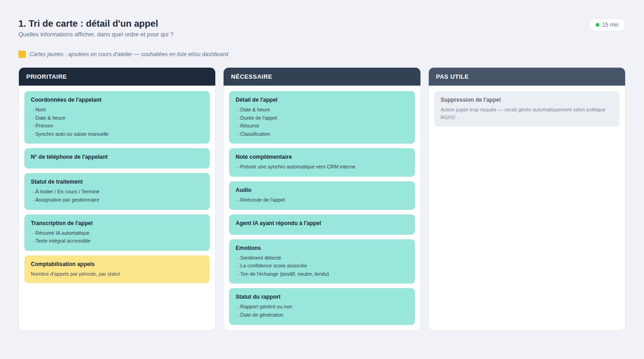Viewport: 644px width, 359px height.
Task: Open Agent IA ayant répondu à l'appel card
Action: coord(322,225)
